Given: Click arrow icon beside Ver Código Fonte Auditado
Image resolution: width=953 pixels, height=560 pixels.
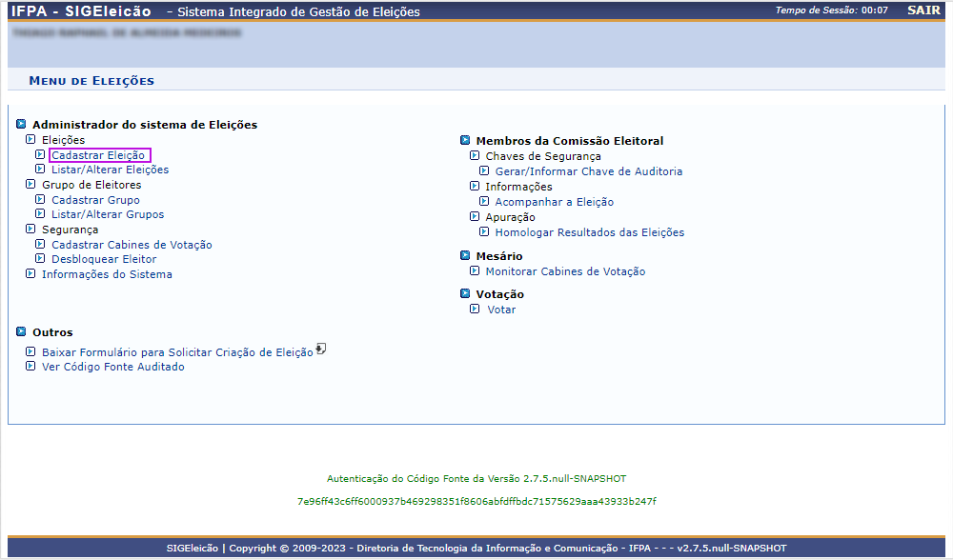Looking at the screenshot, I should [x=30, y=366].
